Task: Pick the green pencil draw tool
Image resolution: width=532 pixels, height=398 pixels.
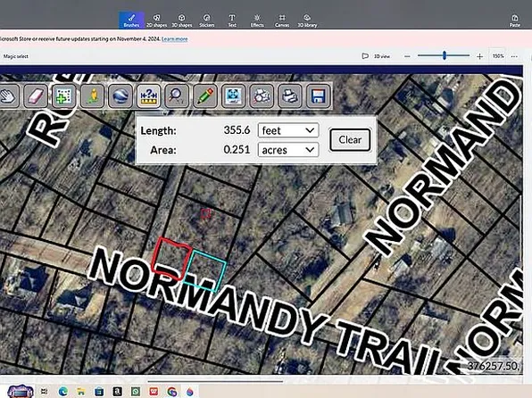Action: coord(205,96)
